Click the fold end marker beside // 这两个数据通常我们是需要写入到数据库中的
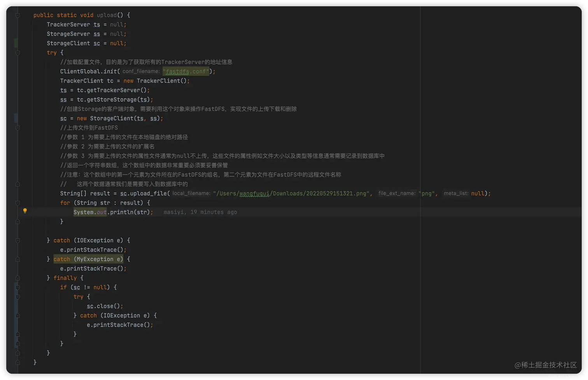The image size is (588, 380). click(17, 184)
